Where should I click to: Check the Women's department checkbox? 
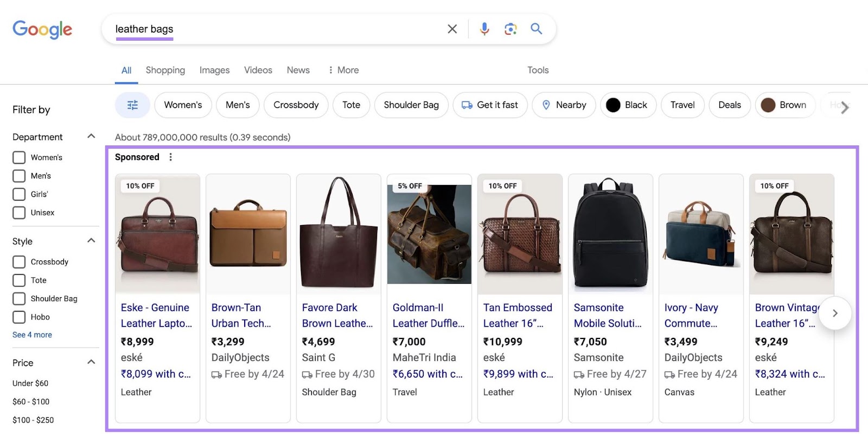point(19,157)
